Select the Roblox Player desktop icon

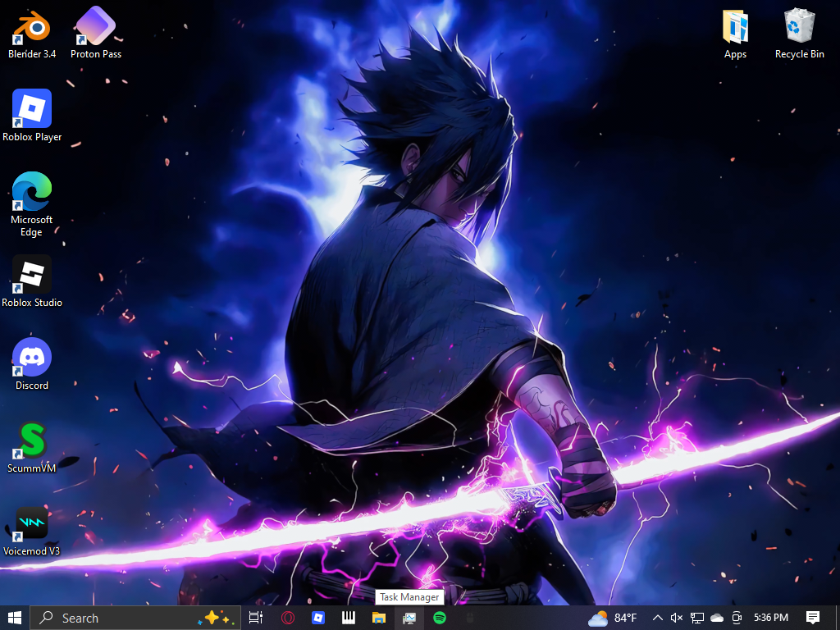(x=32, y=116)
